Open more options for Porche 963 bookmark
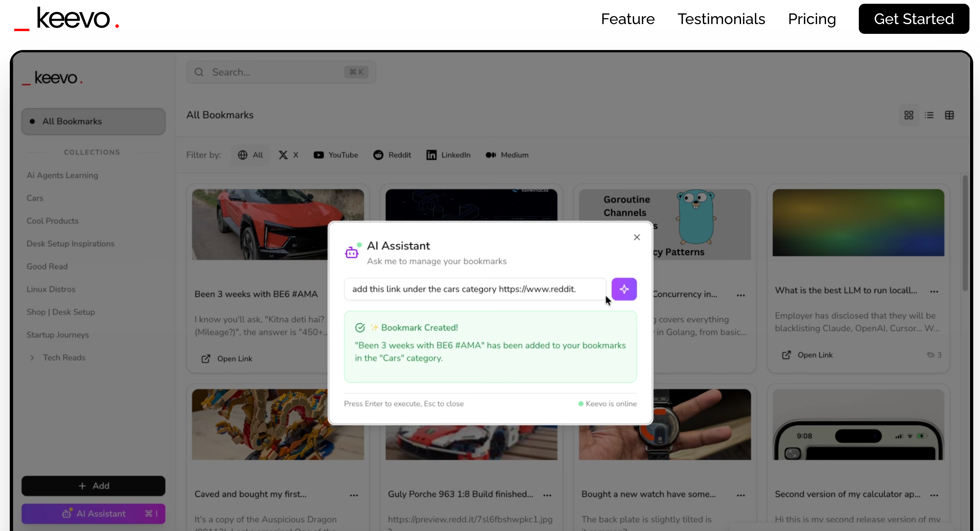The height and width of the screenshot is (531, 980). 547,495
